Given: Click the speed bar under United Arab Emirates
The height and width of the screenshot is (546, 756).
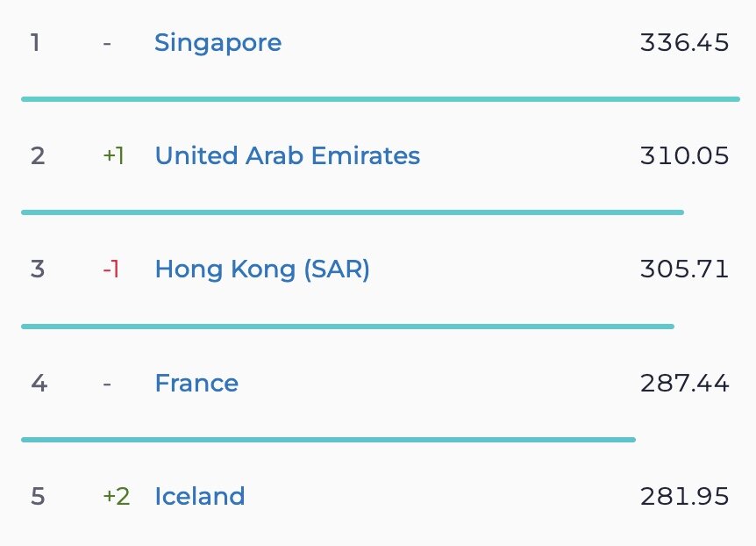Looking at the screenshot, I should click(x=352, y=212).
